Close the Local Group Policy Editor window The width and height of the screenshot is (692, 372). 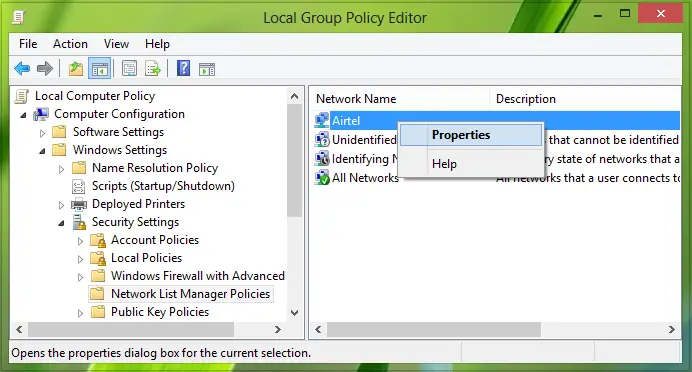click(x=661, y=13)
